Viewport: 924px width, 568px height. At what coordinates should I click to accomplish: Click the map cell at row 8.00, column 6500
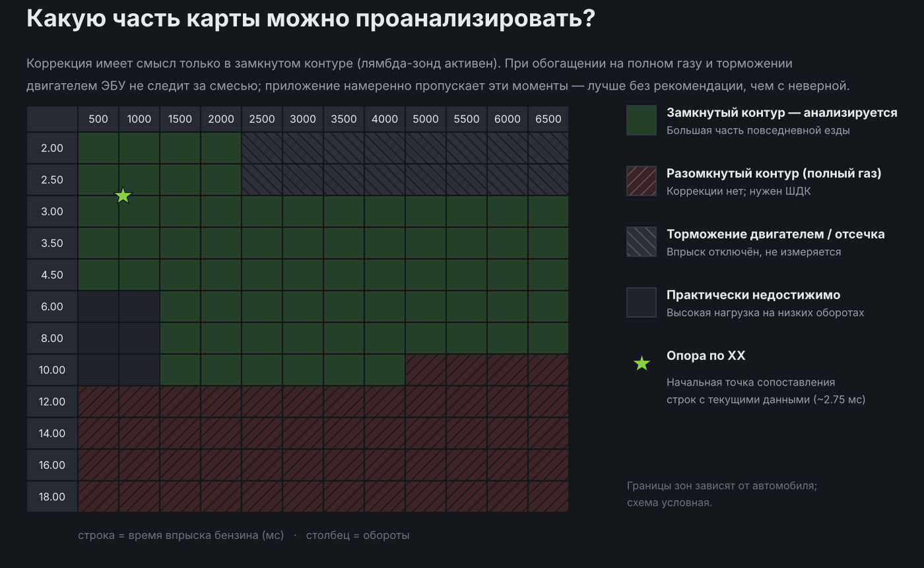pos(548,338)
